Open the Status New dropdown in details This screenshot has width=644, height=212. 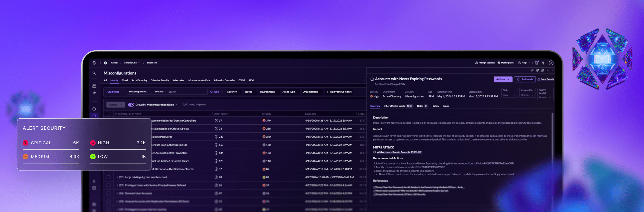pos(509,93)
